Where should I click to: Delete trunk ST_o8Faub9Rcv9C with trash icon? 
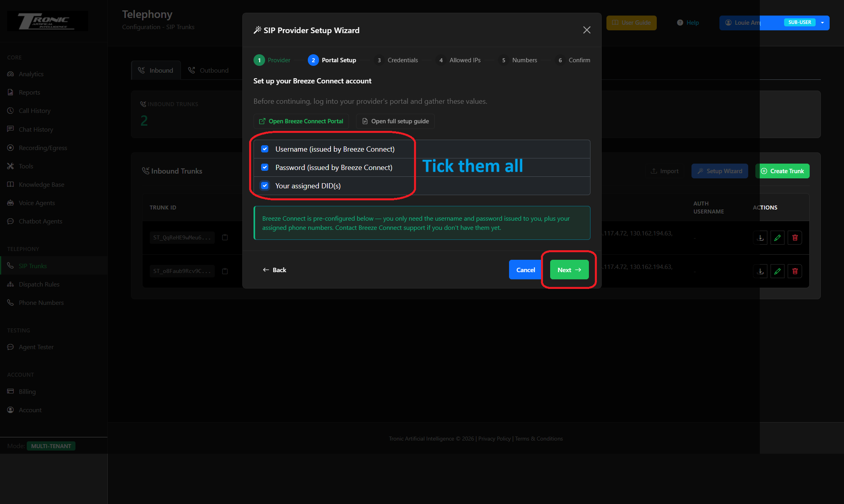pos(795,271)
